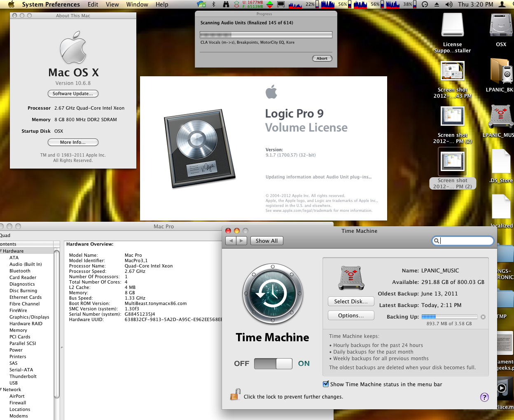The width and height of the screenshot is (514, 420).
Task: Collapse the Hardware section in Mac Pro window
Action: pos(1,251)
